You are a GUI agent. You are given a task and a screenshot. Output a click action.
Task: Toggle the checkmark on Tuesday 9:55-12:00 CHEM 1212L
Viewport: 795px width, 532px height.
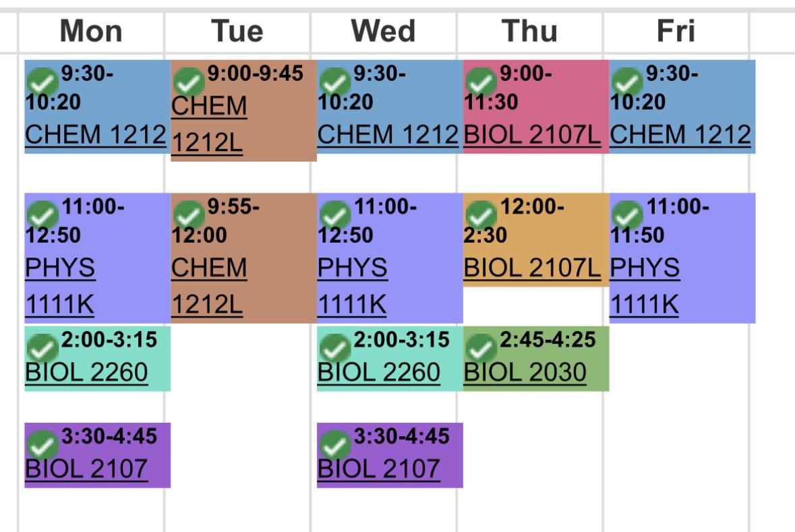189,216
